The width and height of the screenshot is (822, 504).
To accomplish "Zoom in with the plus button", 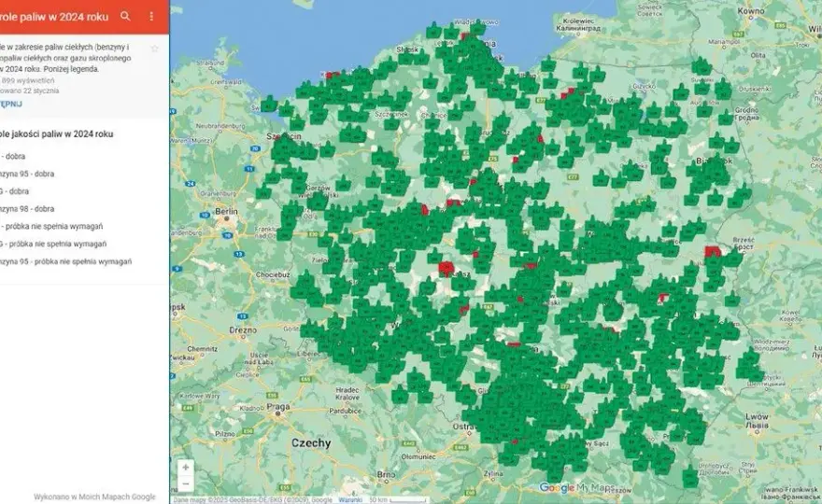I will [x=186, y=468].
